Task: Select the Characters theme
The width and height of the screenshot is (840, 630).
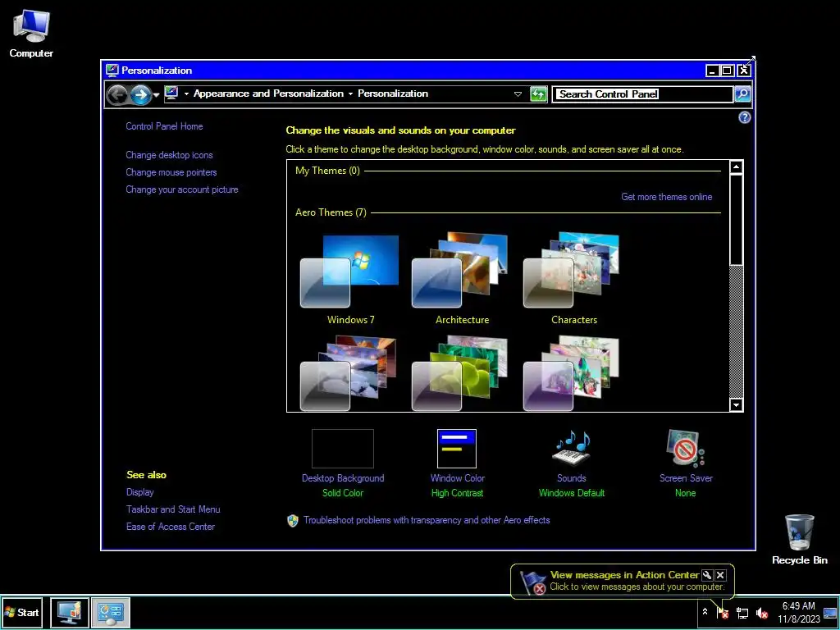Action: click(573, 279)
